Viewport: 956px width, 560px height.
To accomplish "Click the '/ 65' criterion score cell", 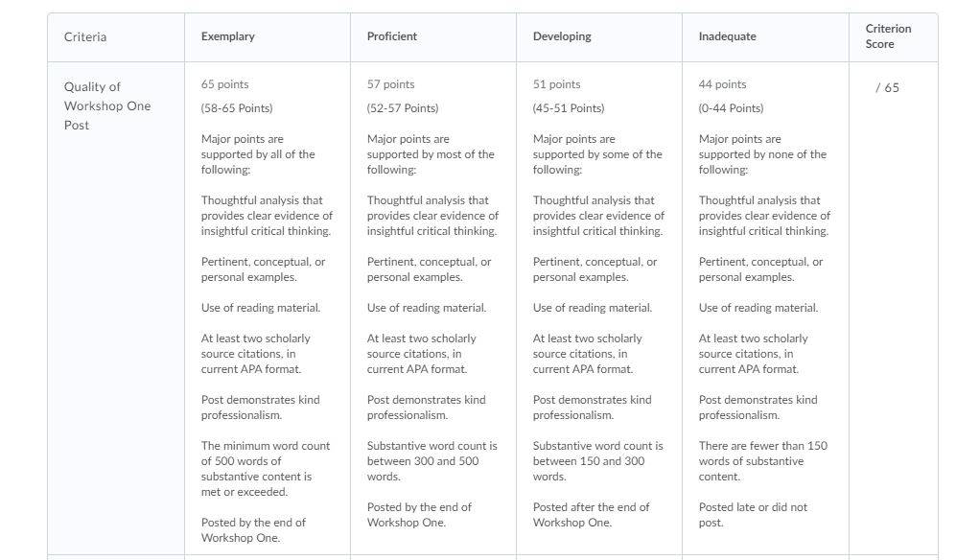I will click(x=887, y=88).
